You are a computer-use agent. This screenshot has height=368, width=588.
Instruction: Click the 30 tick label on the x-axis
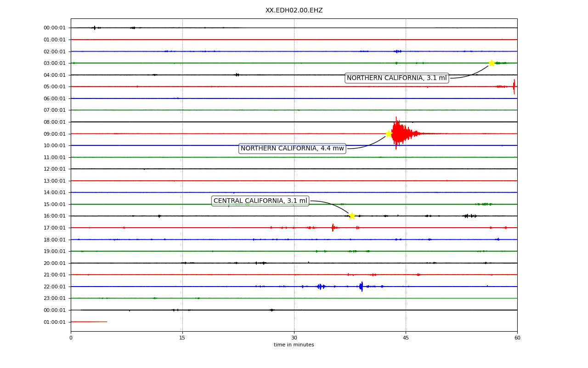(x=294, y=338)
